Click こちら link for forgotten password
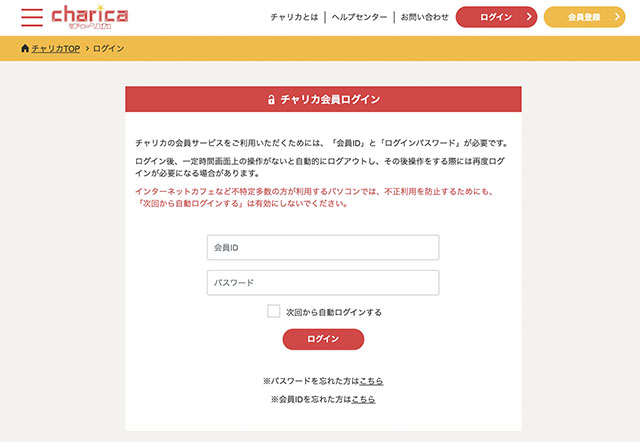Image resolution: width=640 pixels, height=442 pixels. (371, 381)
